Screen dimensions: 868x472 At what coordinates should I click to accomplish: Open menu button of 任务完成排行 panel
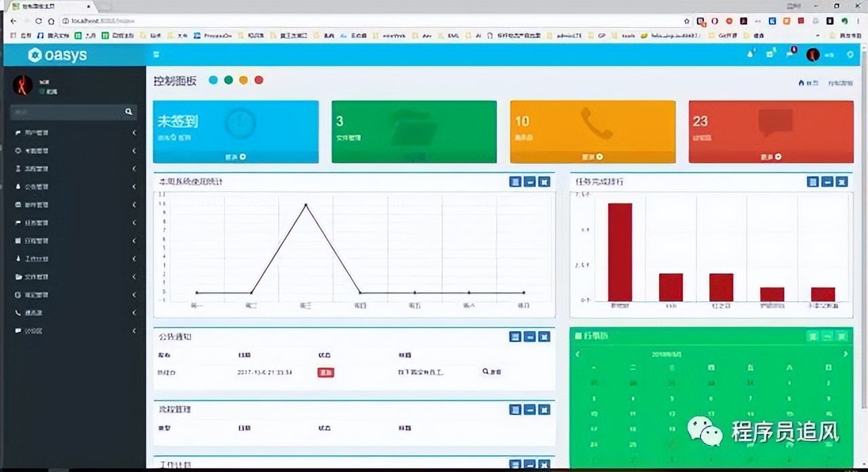813,182
